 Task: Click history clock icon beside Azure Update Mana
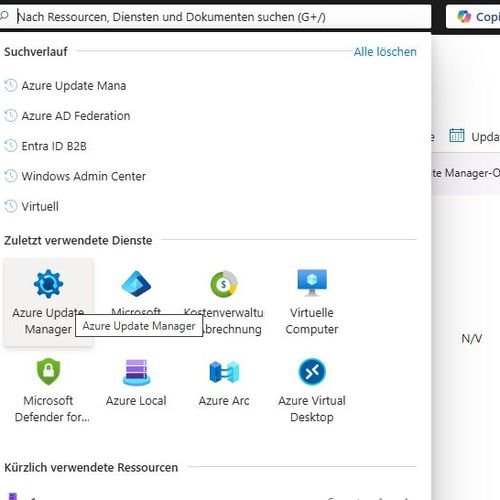tap(11, 85)
